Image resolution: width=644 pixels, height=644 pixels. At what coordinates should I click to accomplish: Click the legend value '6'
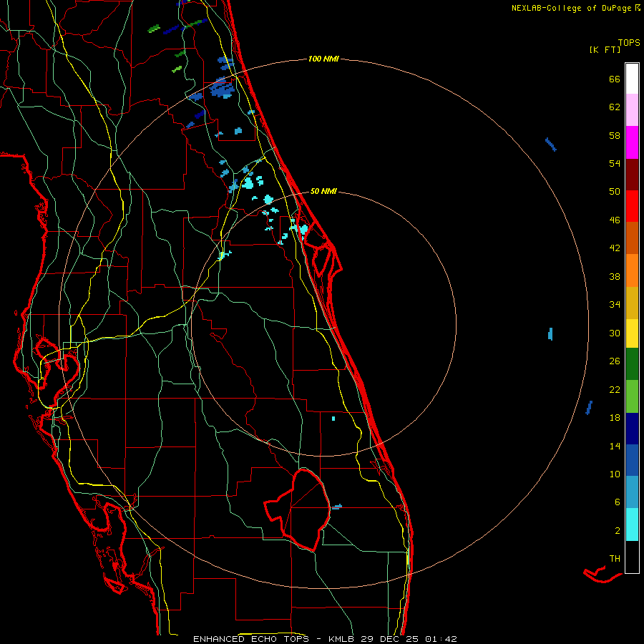click(x=617, y=502)
